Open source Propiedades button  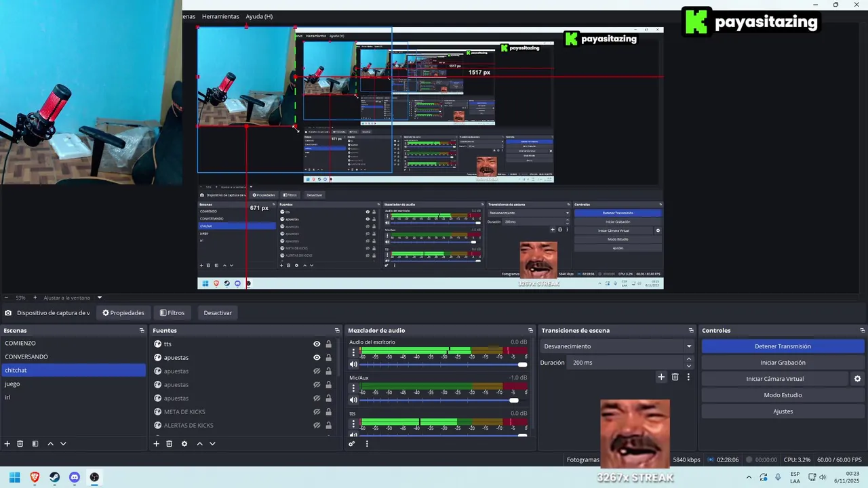pos(123,313)
